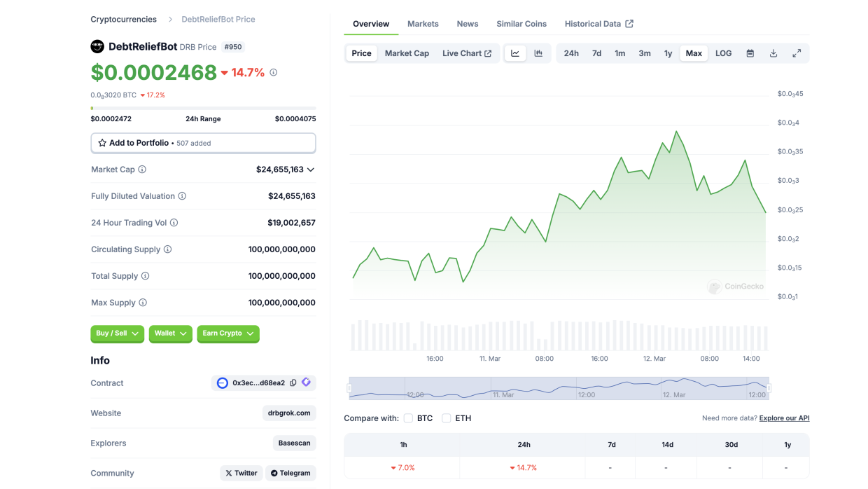Image resolution: width=868 pixels, height=489 pixels.
Task: Select the 3m time range
Action: [645, 53]
